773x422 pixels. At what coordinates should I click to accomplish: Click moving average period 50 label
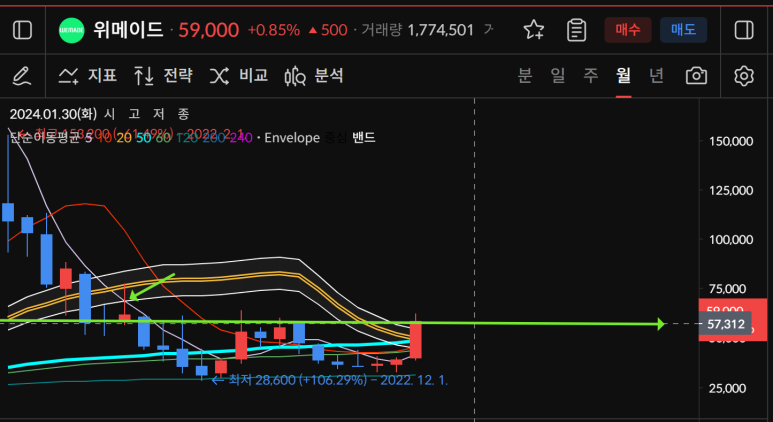144,138
